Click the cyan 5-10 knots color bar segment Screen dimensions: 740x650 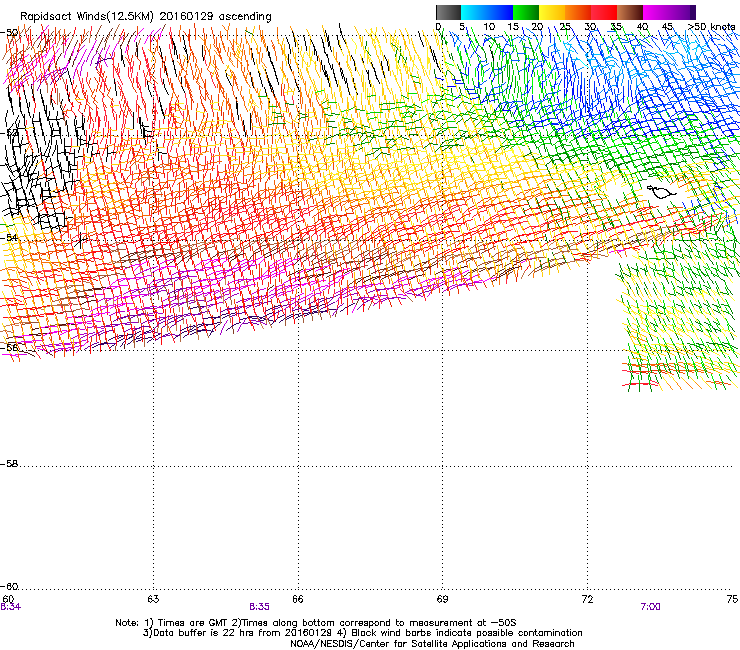[474, 12]
